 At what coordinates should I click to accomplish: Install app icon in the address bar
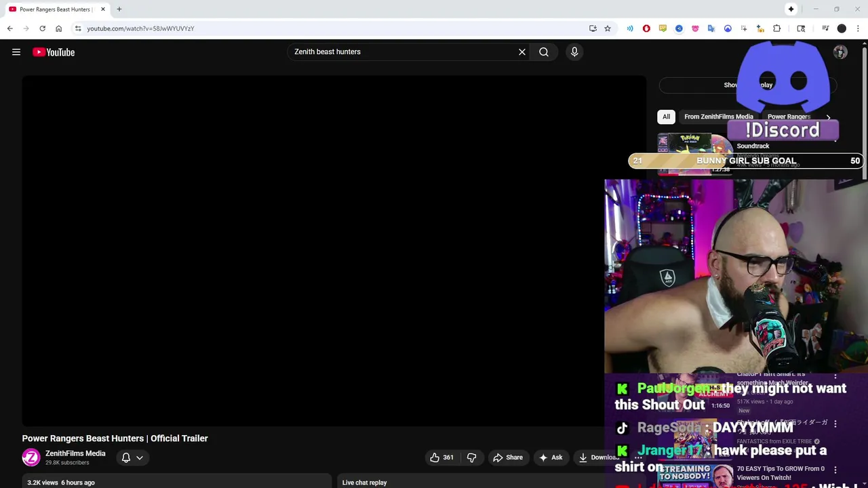[593, 28]
